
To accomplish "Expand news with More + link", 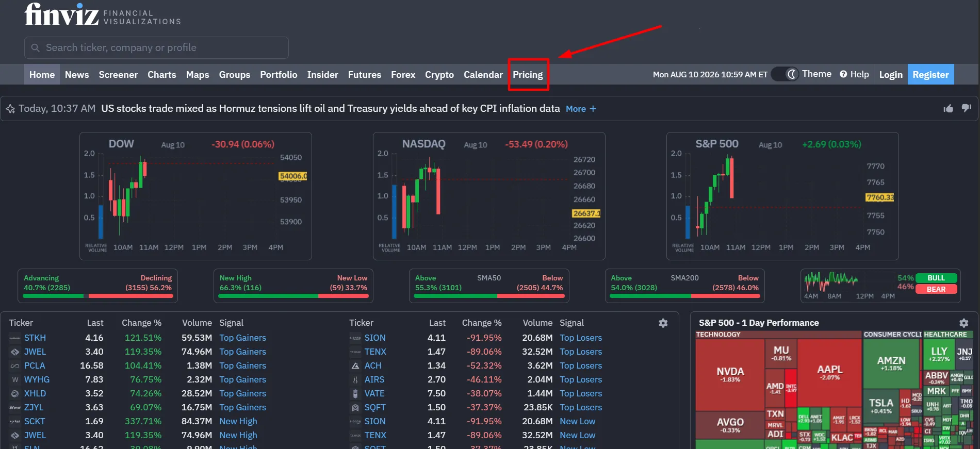I will click(581, 109).
